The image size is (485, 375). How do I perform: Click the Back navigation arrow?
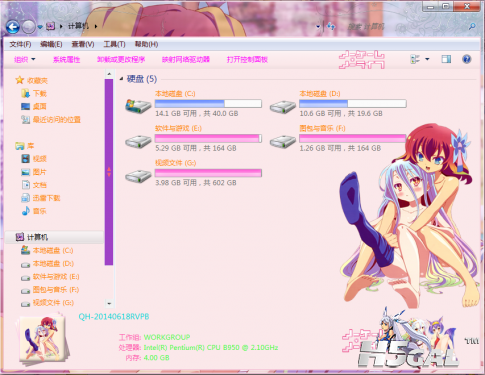[13, 27]
